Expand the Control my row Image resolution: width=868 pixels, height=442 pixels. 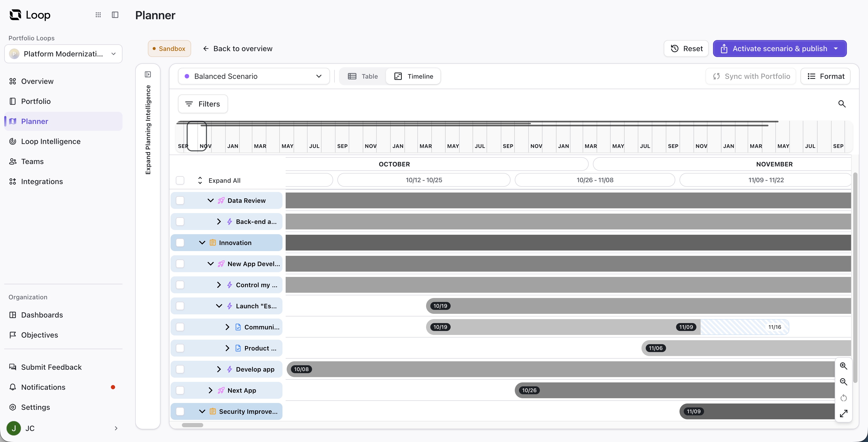coord(219,285)
